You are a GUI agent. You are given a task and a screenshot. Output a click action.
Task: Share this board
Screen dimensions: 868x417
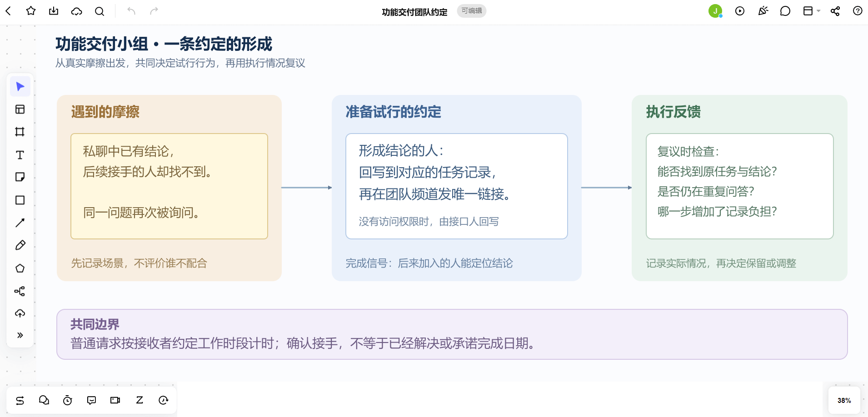click(835, 11)
